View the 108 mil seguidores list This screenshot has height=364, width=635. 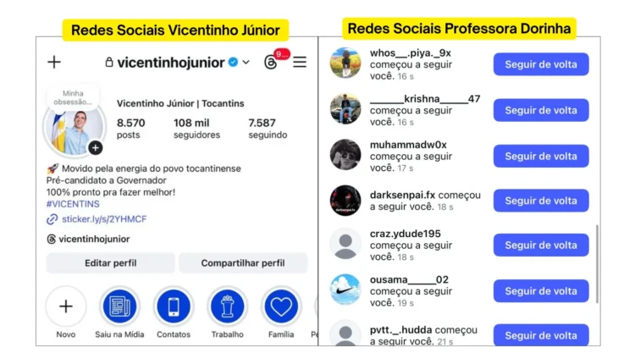point(196,129)
